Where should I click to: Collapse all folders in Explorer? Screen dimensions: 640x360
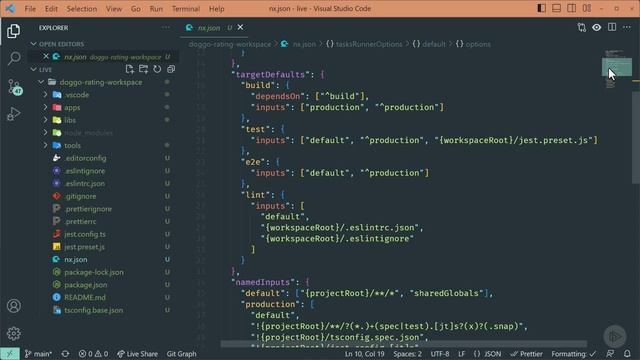(x=171, y=69)
